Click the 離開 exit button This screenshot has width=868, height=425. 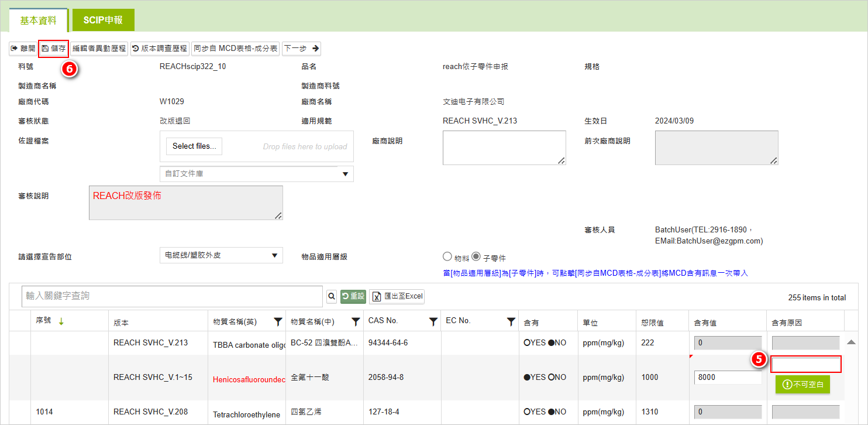[x=23, y=49]
